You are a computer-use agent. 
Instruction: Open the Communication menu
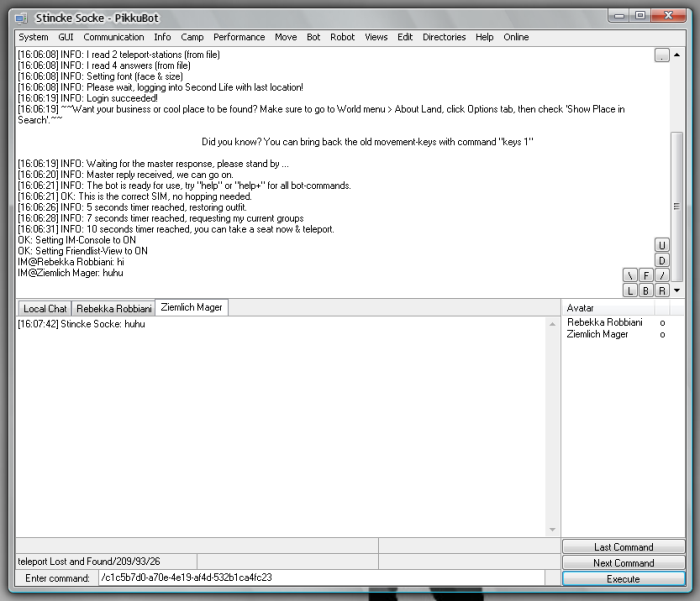(113, 37)
